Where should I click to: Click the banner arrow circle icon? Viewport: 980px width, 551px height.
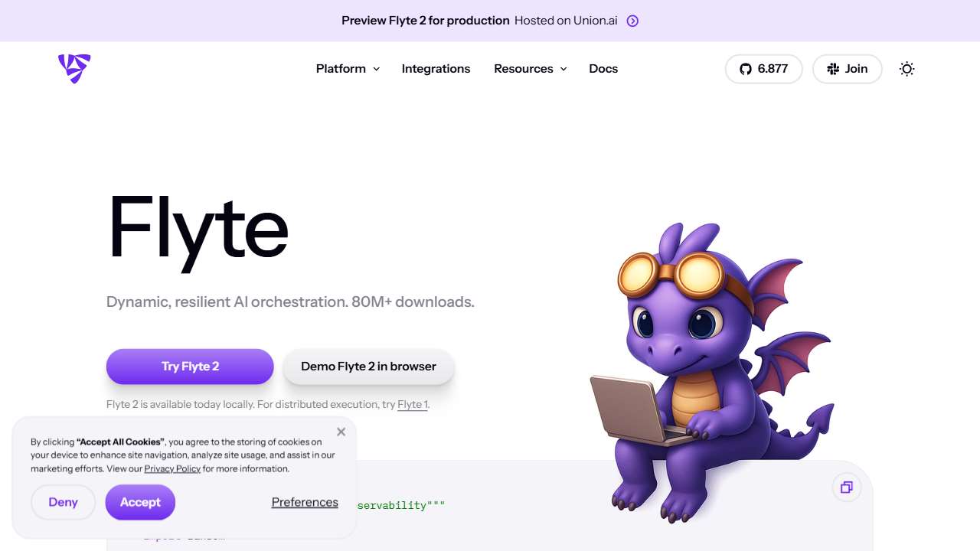click(632, 21)
